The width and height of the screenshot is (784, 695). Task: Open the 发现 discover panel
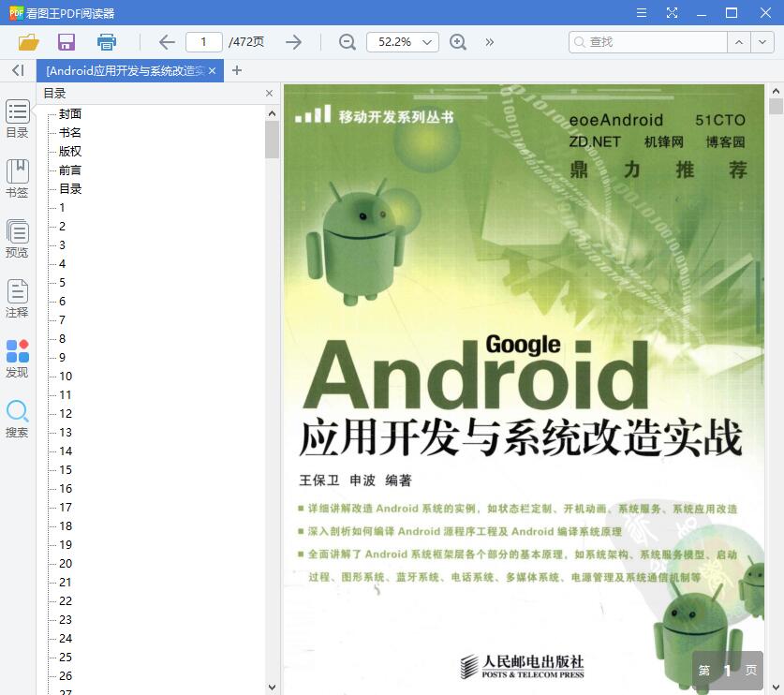tap(17, 359)
